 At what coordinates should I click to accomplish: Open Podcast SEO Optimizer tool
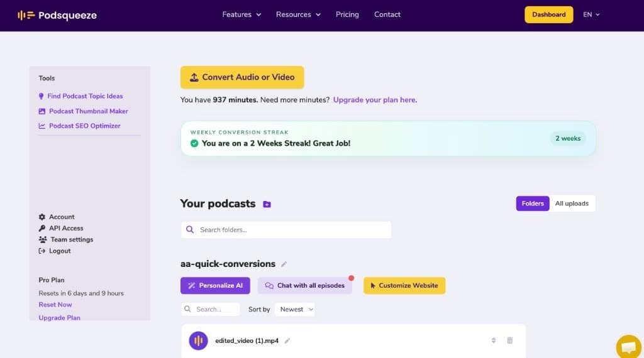(x=80, y=126)
